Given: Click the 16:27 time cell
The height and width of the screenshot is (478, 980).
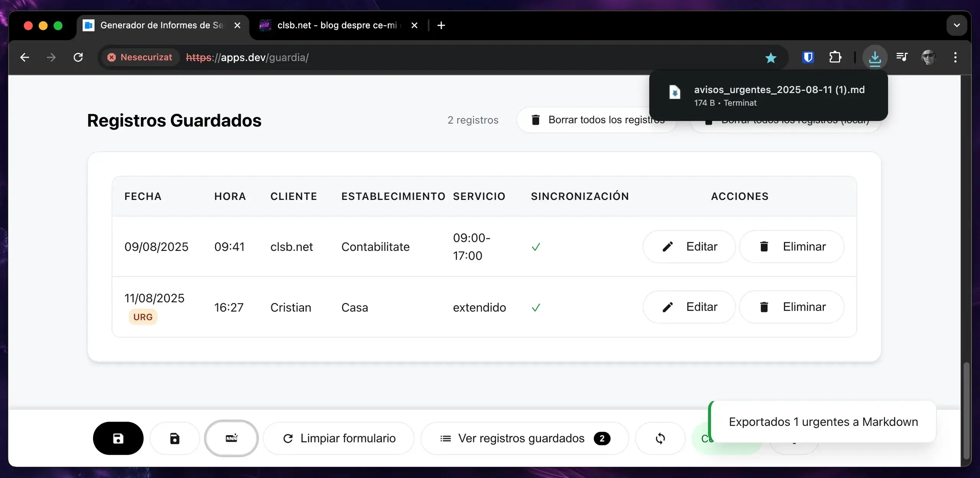Looking at the screenshot, I should coord(229,307).
